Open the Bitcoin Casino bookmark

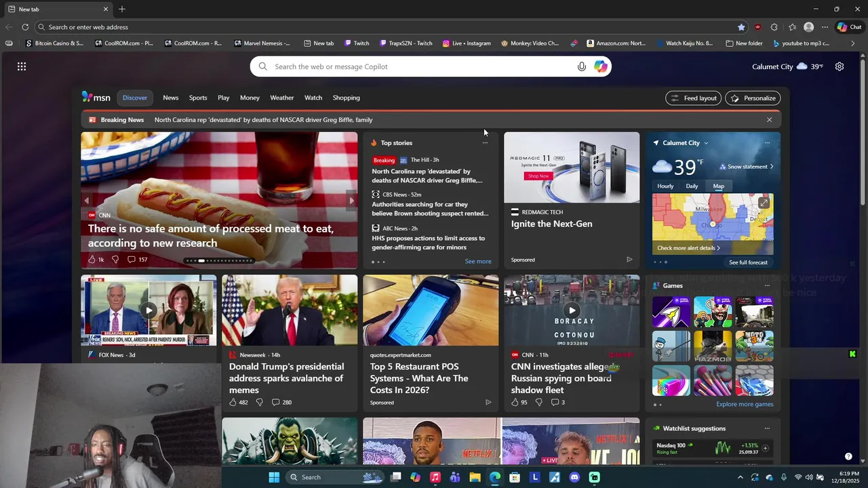[54, 43]
